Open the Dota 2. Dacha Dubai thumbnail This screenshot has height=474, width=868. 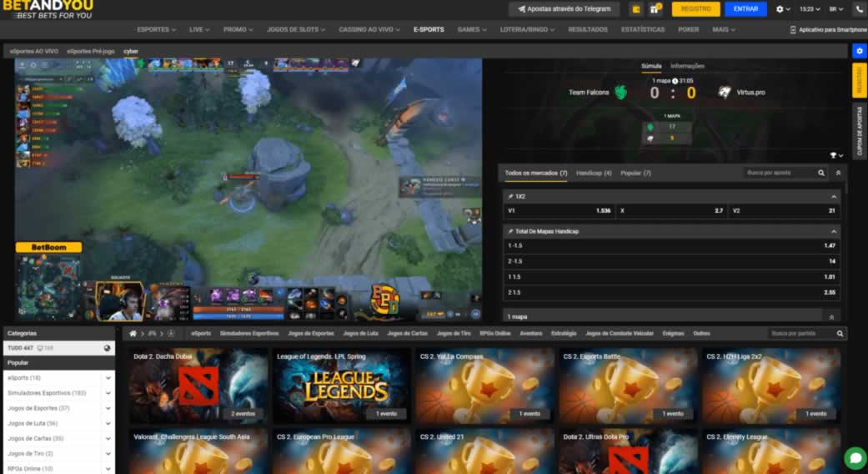[x=198, y=386]
